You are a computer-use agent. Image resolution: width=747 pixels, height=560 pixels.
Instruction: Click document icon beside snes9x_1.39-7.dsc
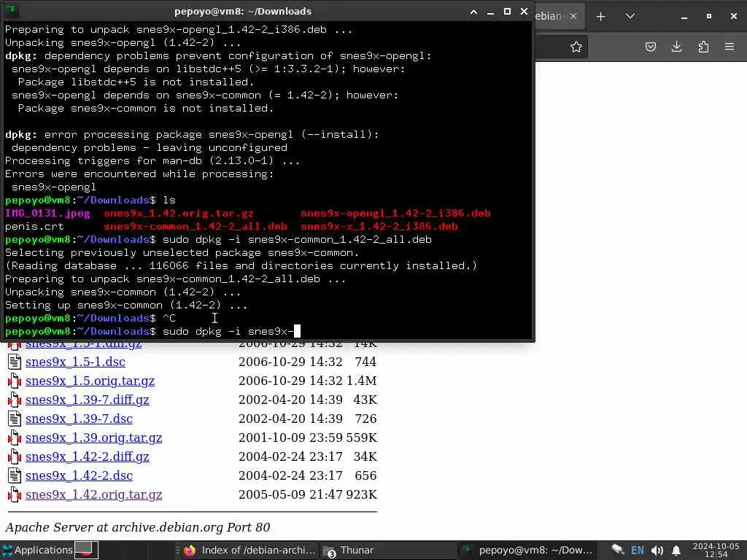[x=15, y=419]
